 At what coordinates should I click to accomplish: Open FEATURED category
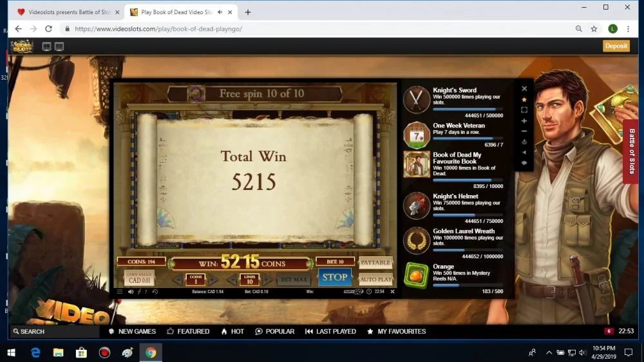tap(189, 331)
